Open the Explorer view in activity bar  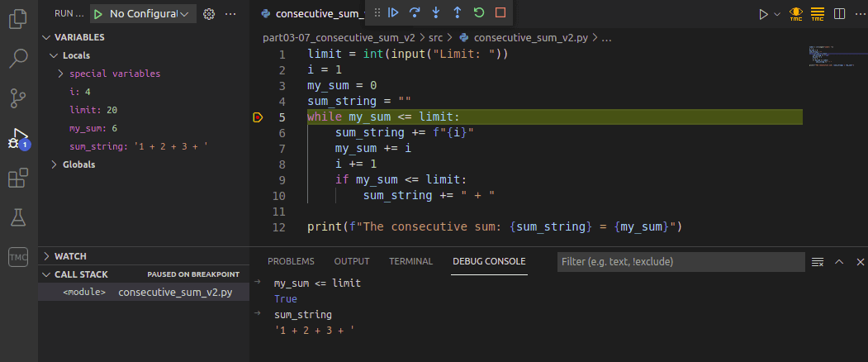coord(18,18)
